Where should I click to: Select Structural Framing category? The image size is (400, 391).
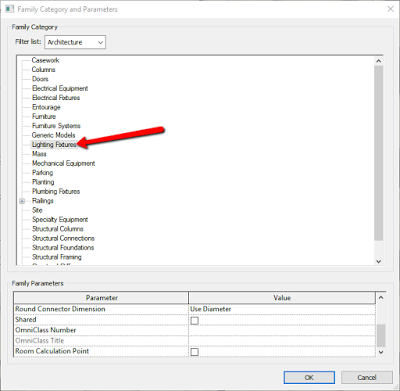tap(57, 257)
